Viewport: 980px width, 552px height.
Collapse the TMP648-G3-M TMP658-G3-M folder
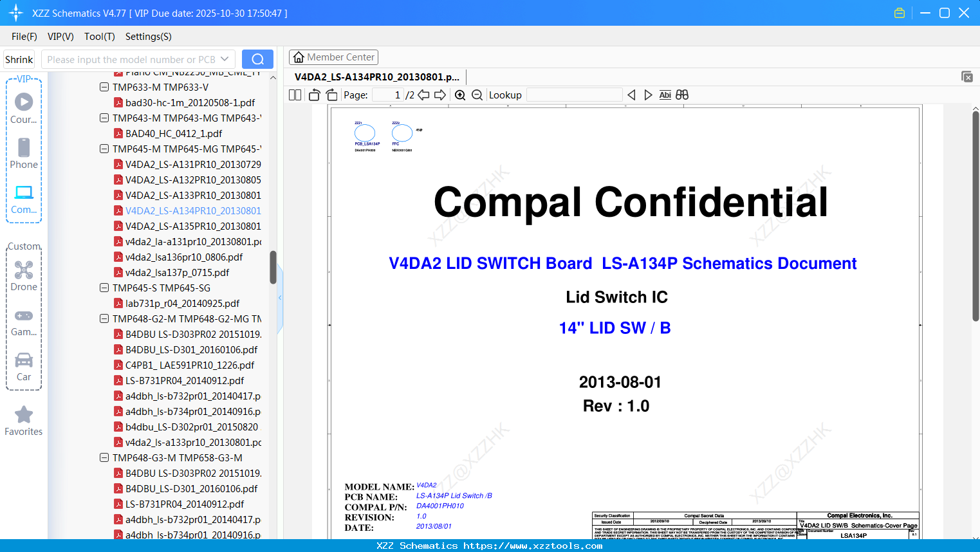click(x=104, y=457)
